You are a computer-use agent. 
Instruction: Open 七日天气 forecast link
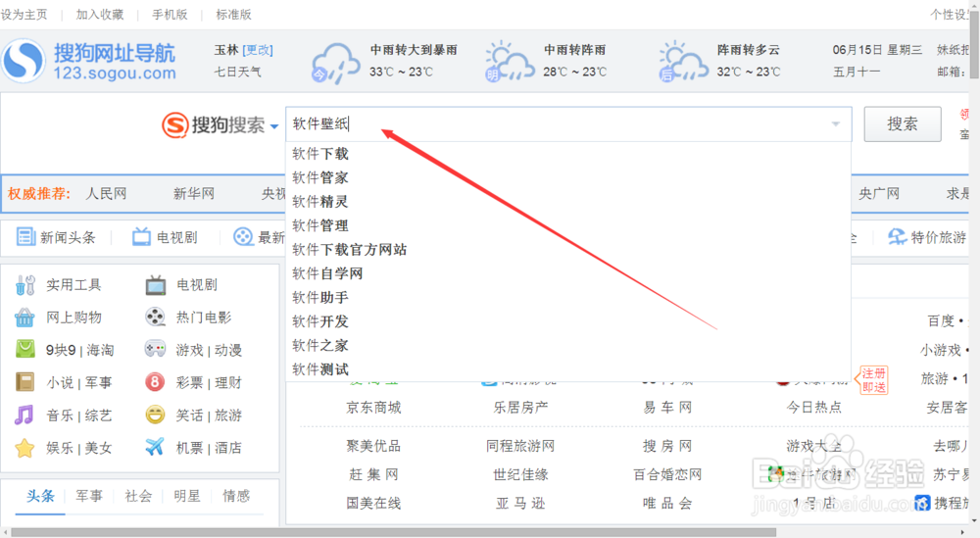point(237,72)
